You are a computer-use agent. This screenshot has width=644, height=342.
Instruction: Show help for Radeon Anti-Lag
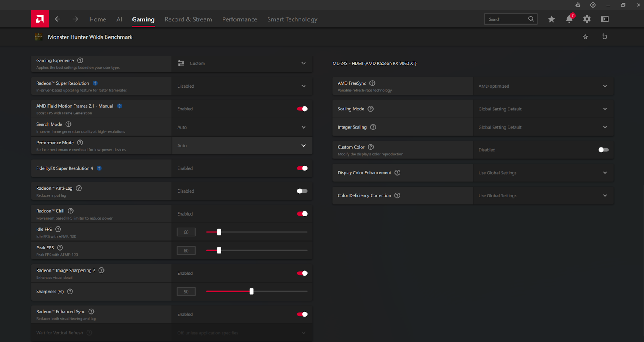tap(79, 188)
